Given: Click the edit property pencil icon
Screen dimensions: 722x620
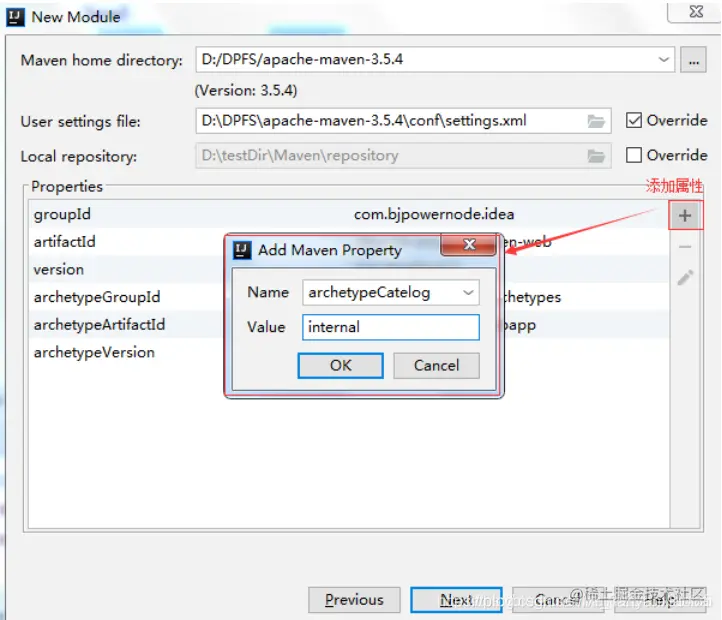Looking at the screenshot, I should coord(685,278).
